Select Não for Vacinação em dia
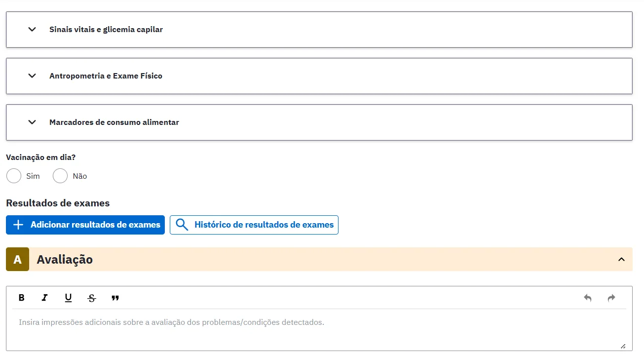Screen dimensions: 644x354 [60, 176]
